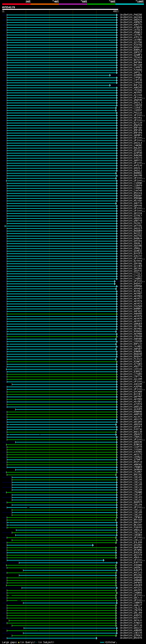Select label UniRef100_Q95PN4
The width and height of the screenshot is (146, 644).
pos(131,286)
